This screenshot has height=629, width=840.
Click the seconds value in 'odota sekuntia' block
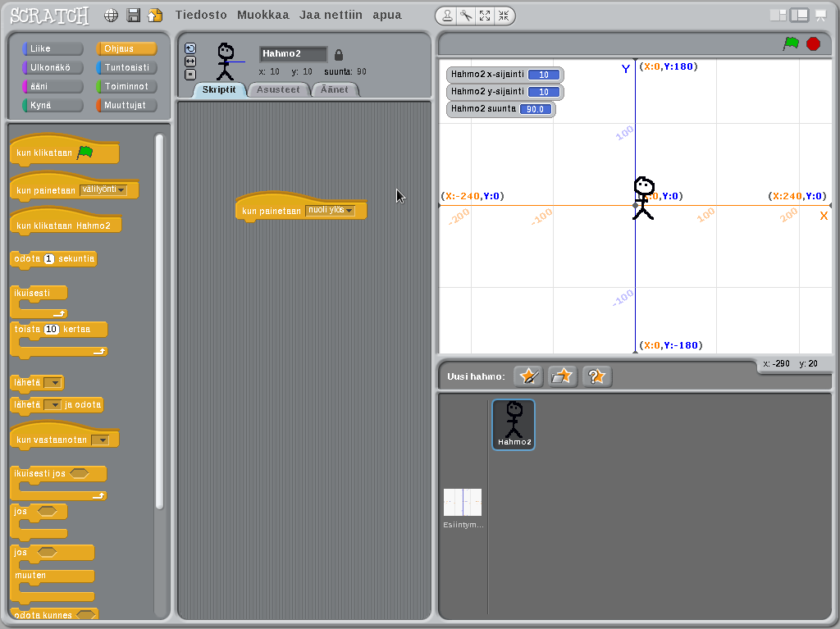[x=48, y=259]
